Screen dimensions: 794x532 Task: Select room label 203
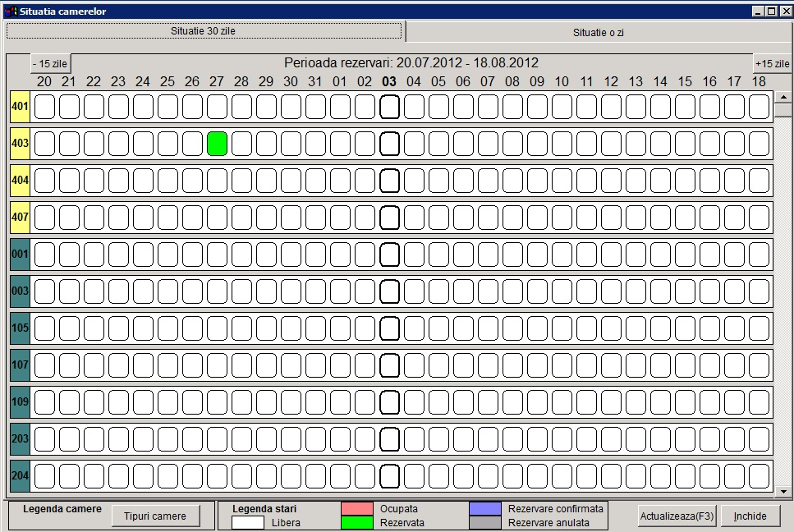pos(21,439)
